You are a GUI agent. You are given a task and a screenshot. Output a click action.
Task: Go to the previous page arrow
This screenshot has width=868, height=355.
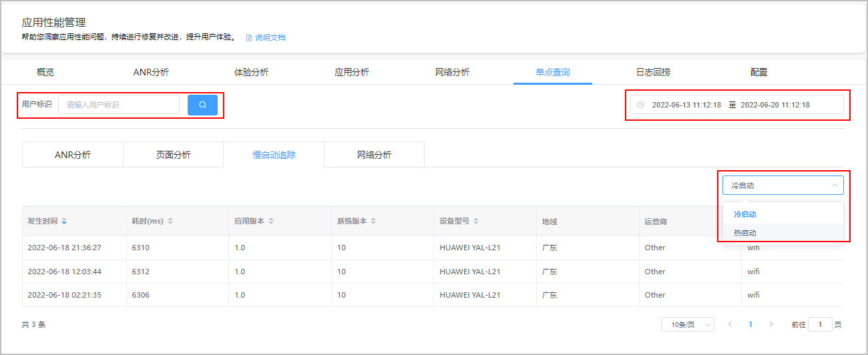[x=730, y=324]
